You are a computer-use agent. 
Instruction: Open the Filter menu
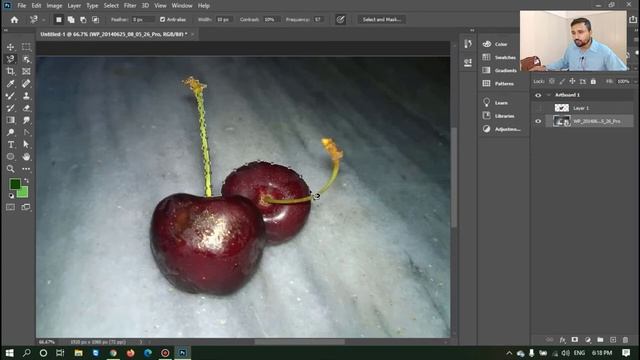click(130, 6)
